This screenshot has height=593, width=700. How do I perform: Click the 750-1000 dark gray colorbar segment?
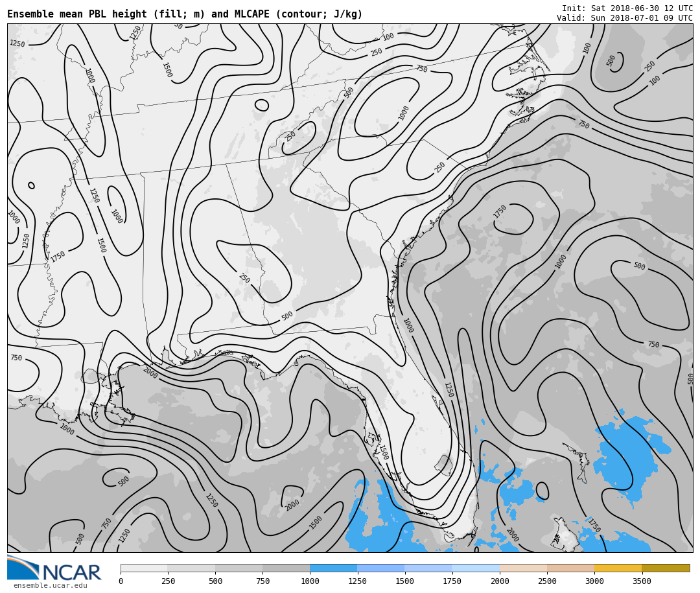pos(286,568)
